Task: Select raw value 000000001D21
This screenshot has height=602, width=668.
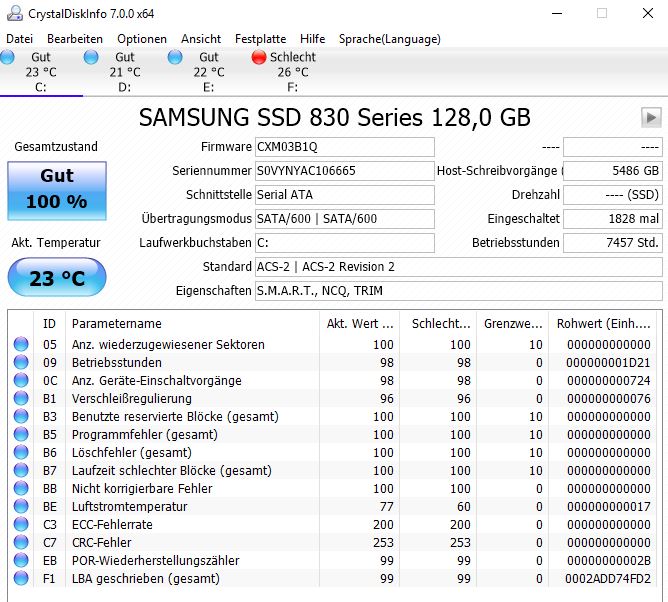Action: tap(608, 363)
